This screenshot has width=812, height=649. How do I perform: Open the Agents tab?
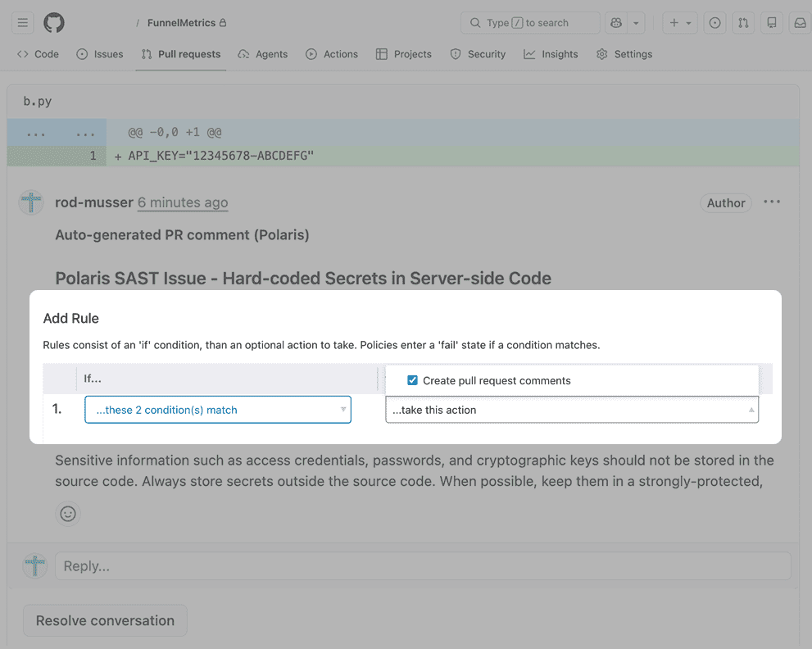(262, 54)
